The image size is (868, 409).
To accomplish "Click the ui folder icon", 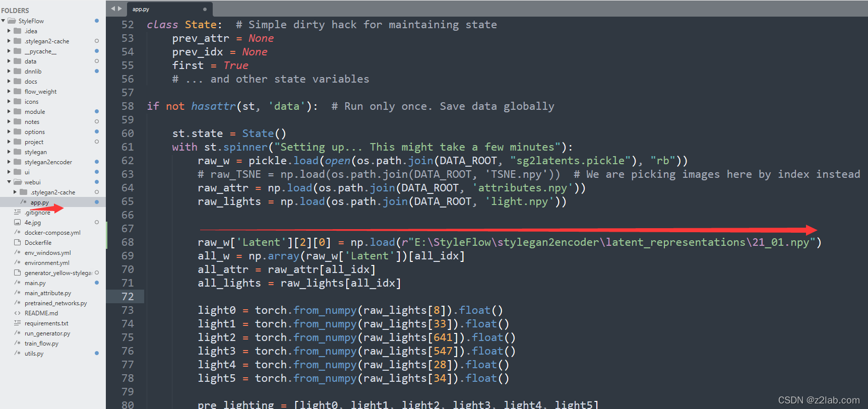I will point(18,172).
